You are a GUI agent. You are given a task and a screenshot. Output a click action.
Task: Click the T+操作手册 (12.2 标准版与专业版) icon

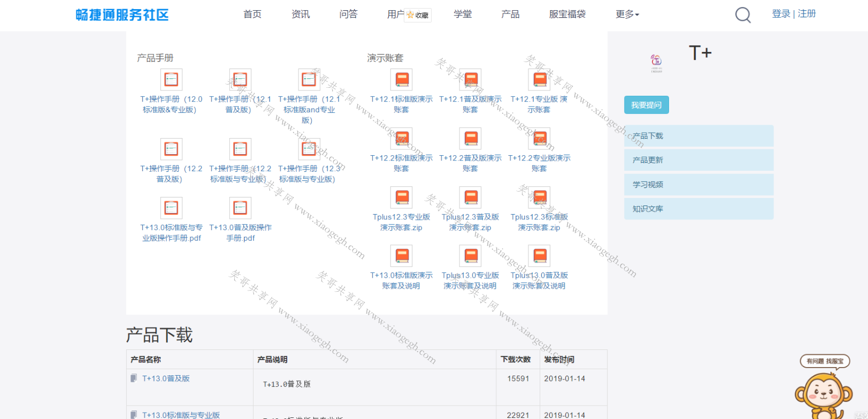point(240,149)
